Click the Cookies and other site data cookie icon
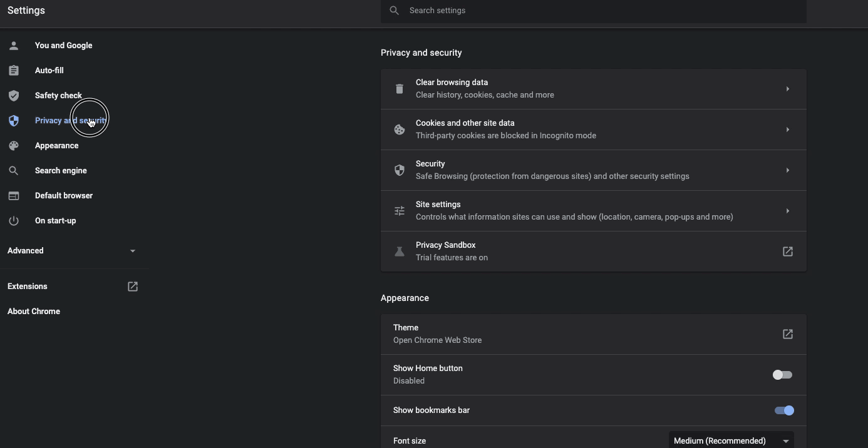This screenshot has height=448, width=868. click(x=400, y=130)
